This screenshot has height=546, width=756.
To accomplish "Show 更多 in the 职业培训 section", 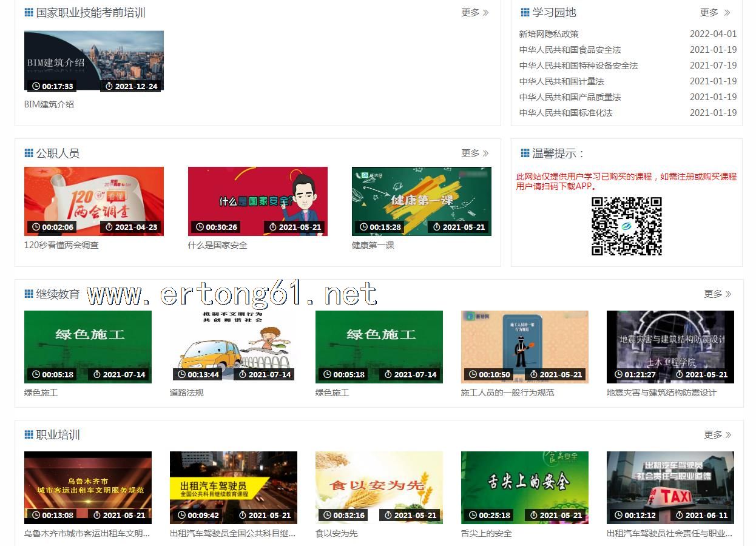I will click(717, 435).
